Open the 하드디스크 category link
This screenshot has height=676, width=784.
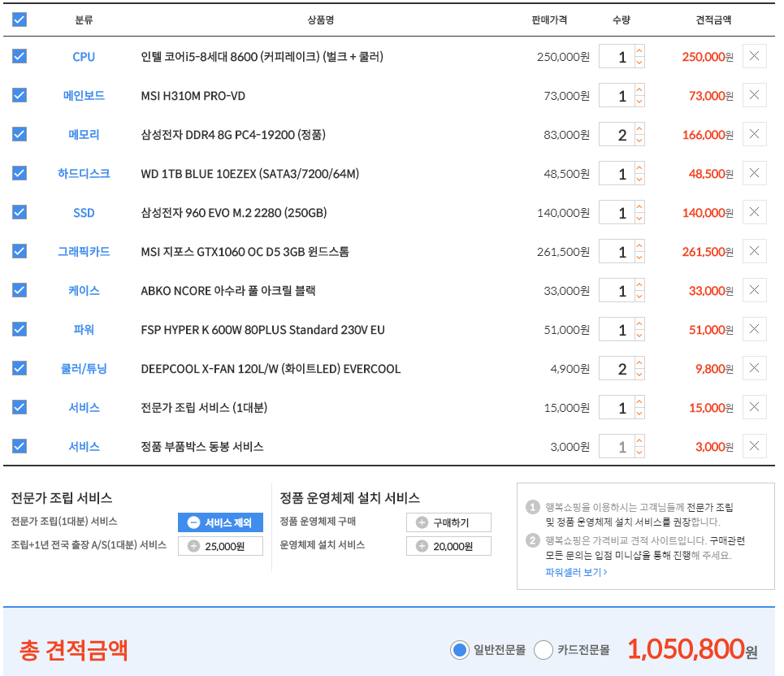point(84,174)
